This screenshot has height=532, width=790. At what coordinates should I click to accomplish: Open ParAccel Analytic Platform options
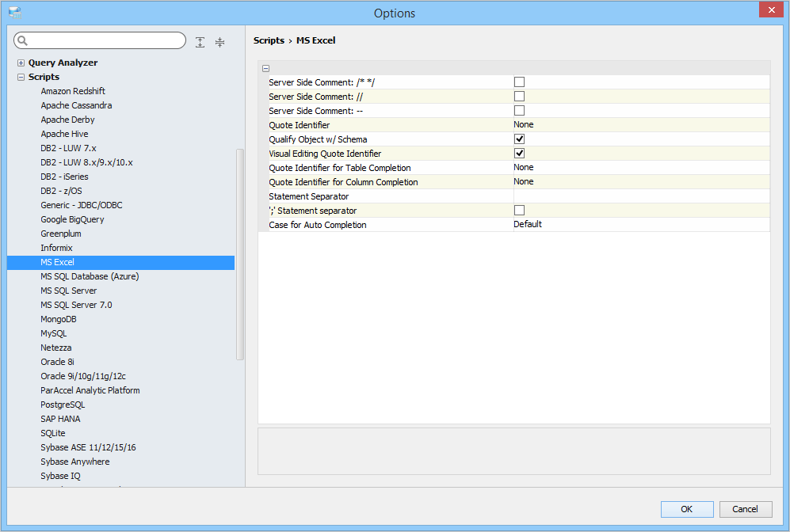(x=90, y=390)
